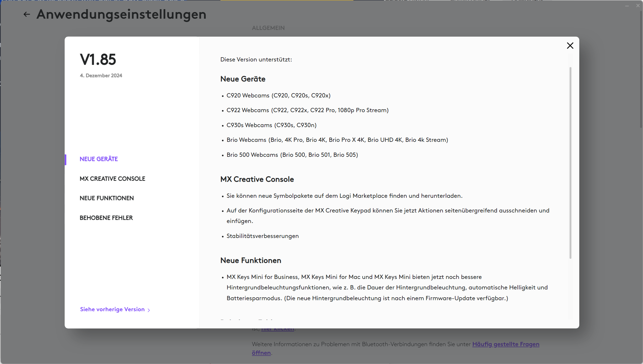Click the V1.85 version heading
Viewport: 643px width, 364px height.
click(98, 59)
